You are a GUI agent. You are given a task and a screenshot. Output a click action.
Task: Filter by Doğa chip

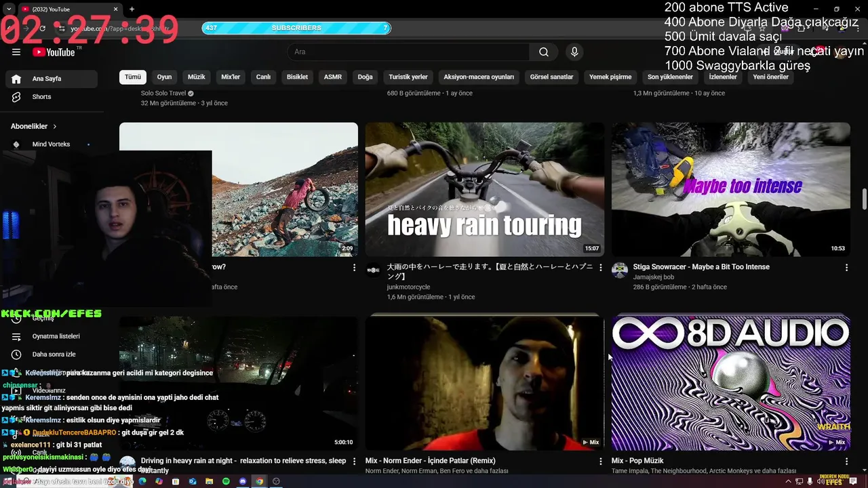pyautogui.click(x=366, y=77)
